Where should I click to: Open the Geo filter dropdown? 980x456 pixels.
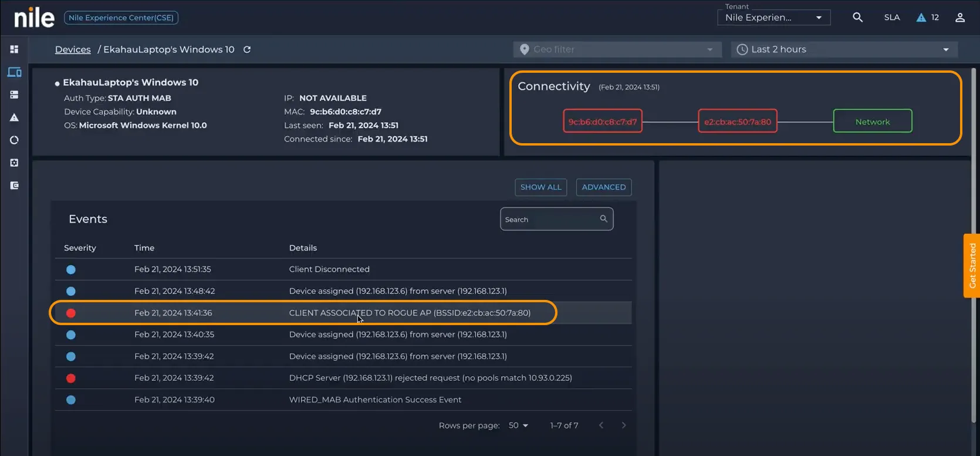pyautogui.click(x=617, y=49)
